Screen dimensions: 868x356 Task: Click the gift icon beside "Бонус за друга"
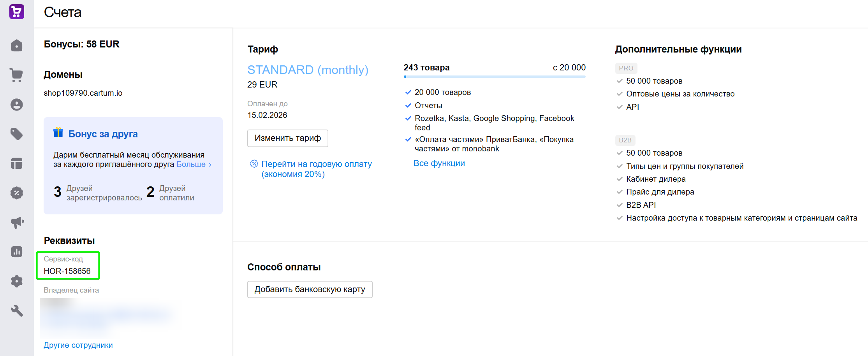58,133
